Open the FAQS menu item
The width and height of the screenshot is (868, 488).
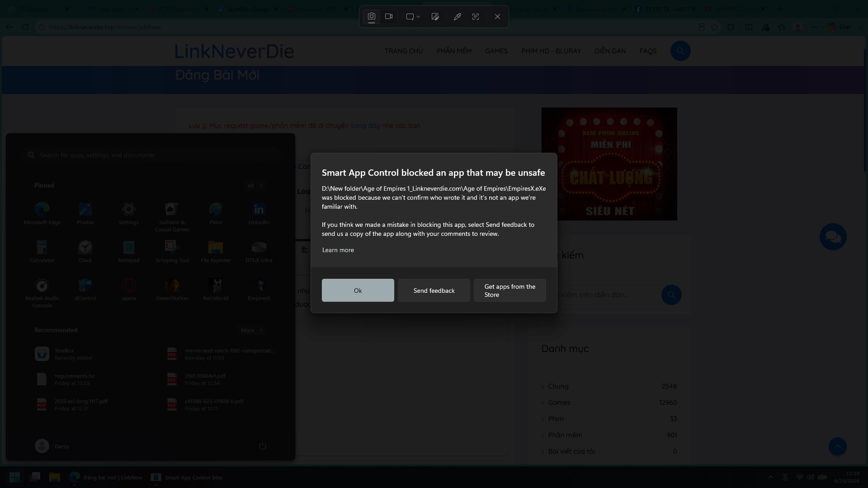point(648,51)
